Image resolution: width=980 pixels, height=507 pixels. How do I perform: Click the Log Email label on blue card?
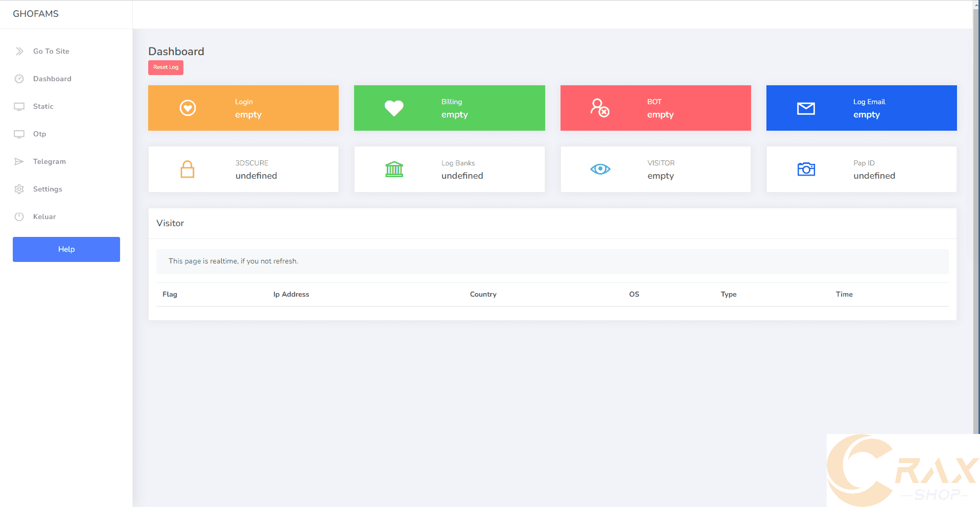tap(869, 102)
